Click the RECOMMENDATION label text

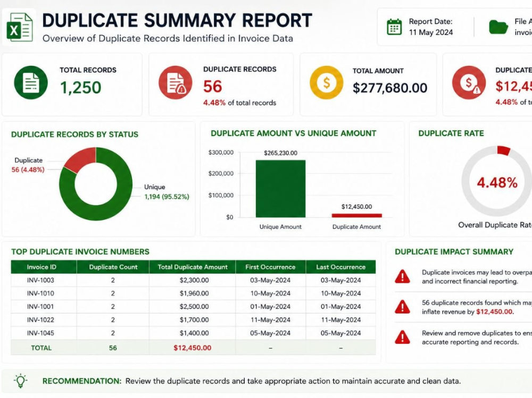pyautogui.click(x=82, y=381)
